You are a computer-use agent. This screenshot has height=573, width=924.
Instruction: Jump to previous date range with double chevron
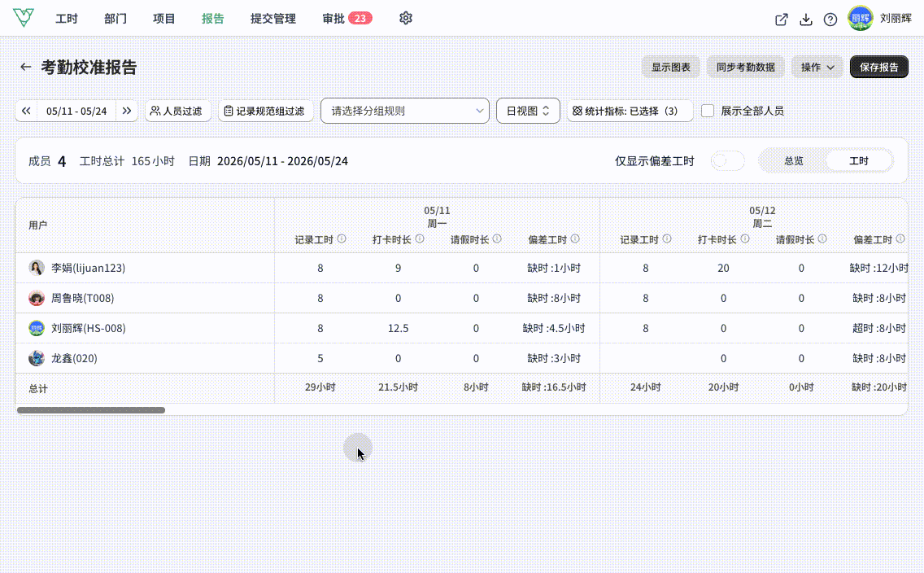(x=26, y=111)
